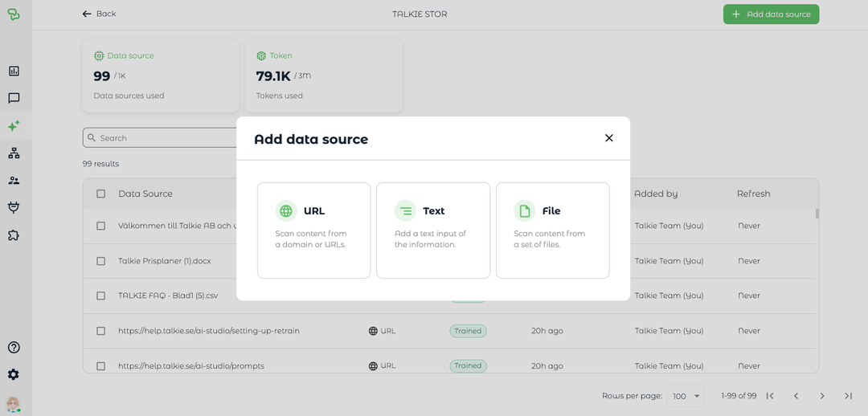This screenshot has width=868, height=416.
Task: Click globe URL type in setting-up-retrain row
Action: (x=382, y=331)
